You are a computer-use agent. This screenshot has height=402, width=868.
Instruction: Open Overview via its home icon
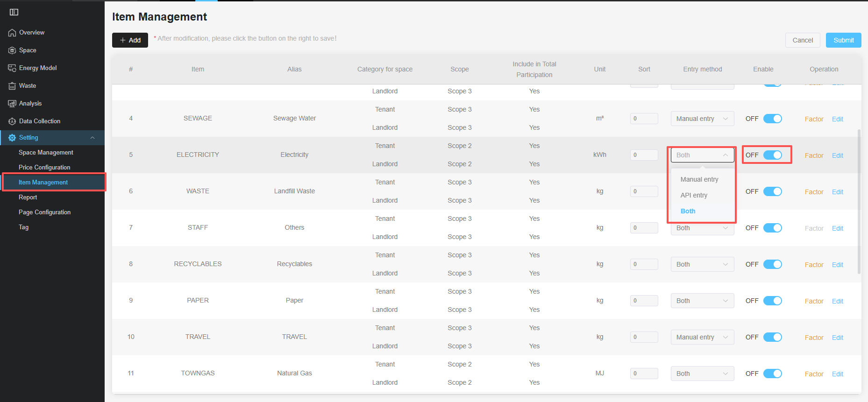tap(12, 33)
